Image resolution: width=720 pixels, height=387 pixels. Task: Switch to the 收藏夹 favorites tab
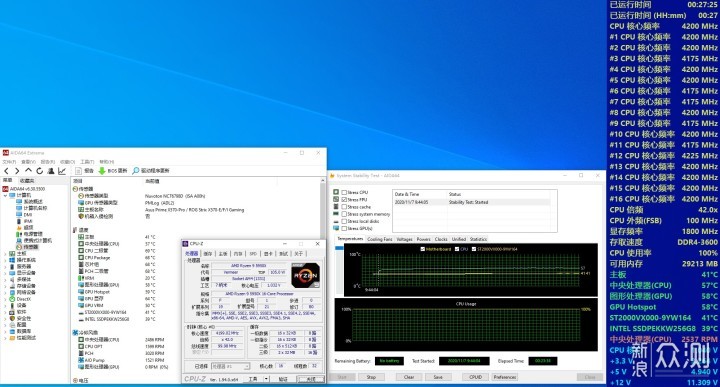pos(27,180)
